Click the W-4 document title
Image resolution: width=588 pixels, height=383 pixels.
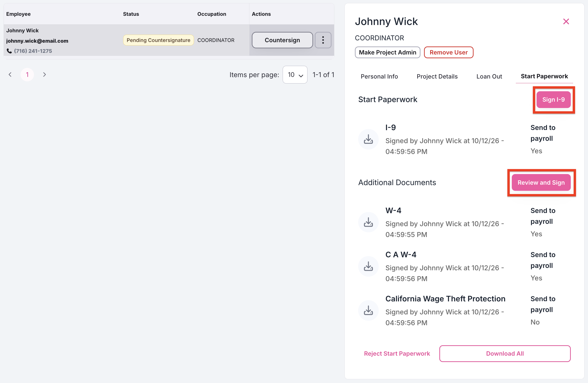[x=393, y=210]
